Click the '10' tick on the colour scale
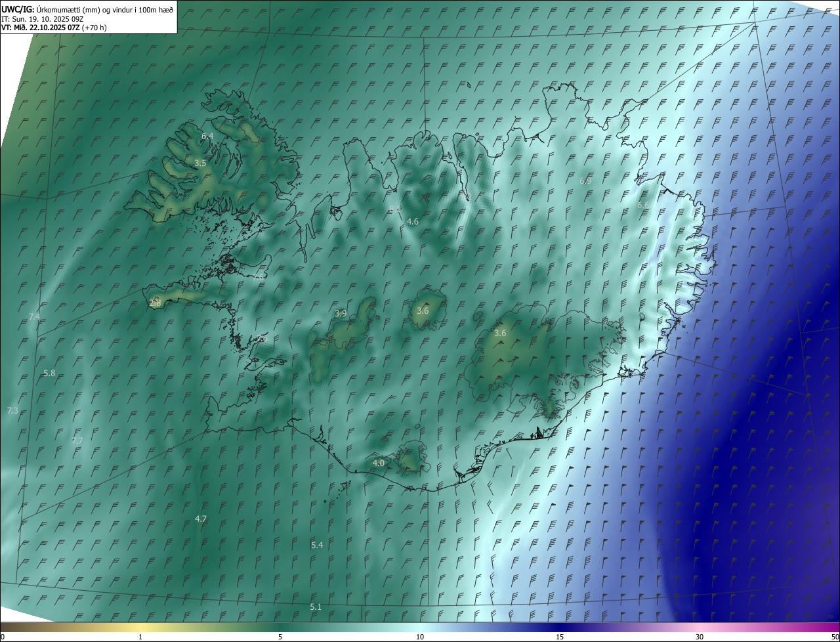This screenshot has height=642, width=840. 420,637
